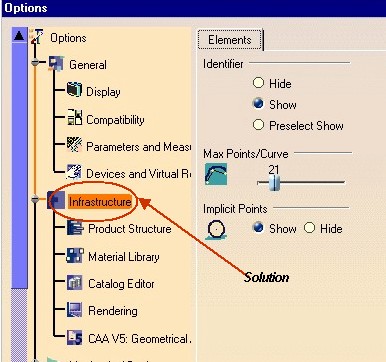Click the Options root tree item

click(68, 38)
